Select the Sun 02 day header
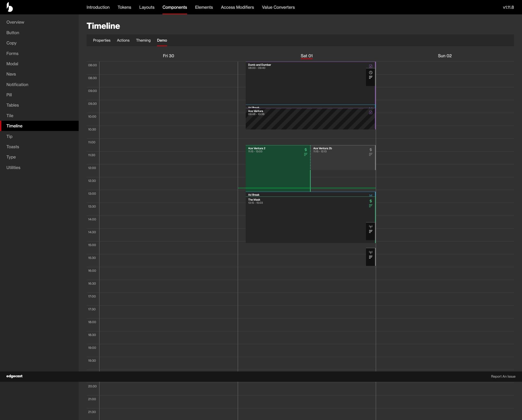Image resolution: width=522 pixels, height=420 pixels. 445,56
